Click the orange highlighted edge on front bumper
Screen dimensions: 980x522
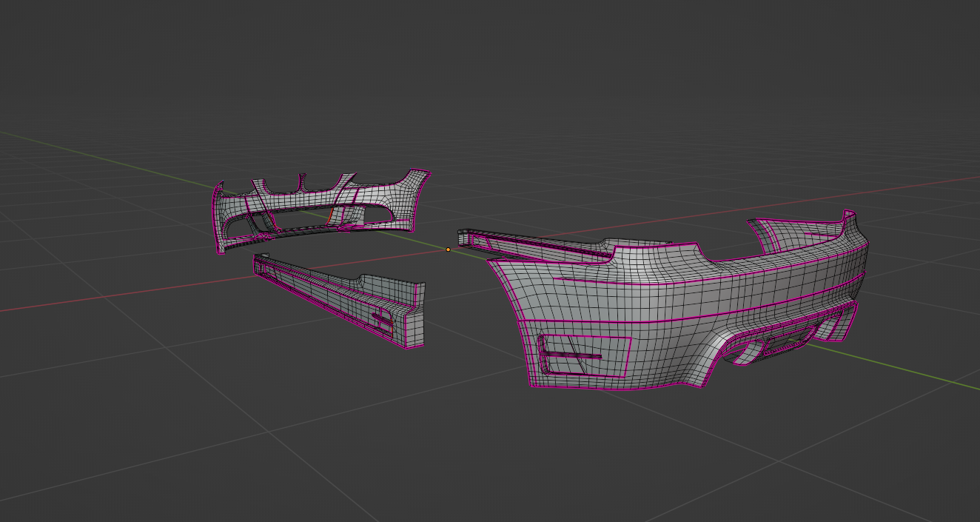tap(330, 215)
